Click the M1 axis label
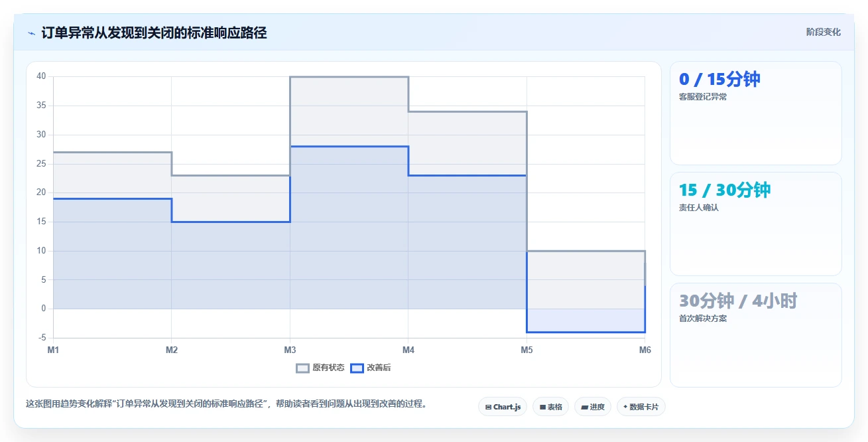 click(x=53, y=350)
